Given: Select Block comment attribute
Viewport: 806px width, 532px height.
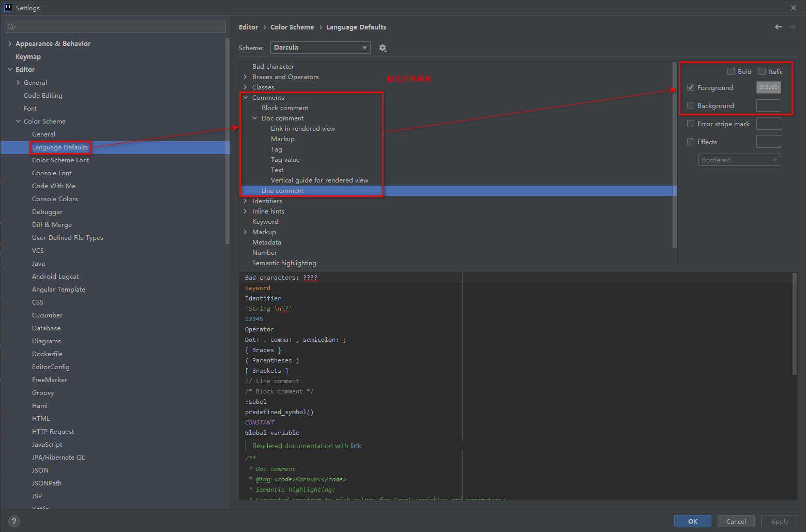Looking at the screenshot, I should 285,108.
